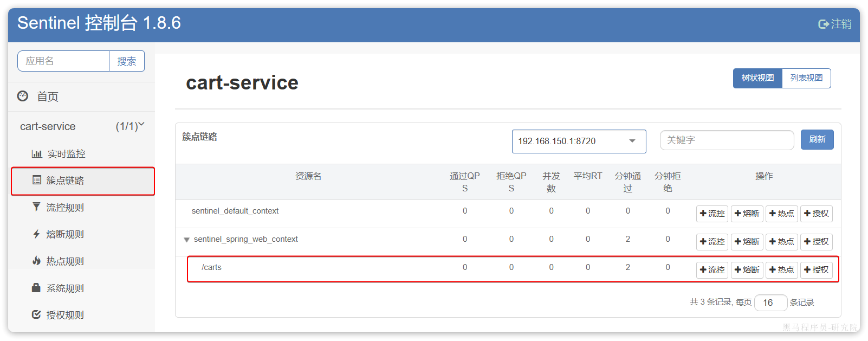Image resolution: width=868 pixels, height=341 pixels.
Task: Add 流控 rule for /carts
Action: pos(712,270)
